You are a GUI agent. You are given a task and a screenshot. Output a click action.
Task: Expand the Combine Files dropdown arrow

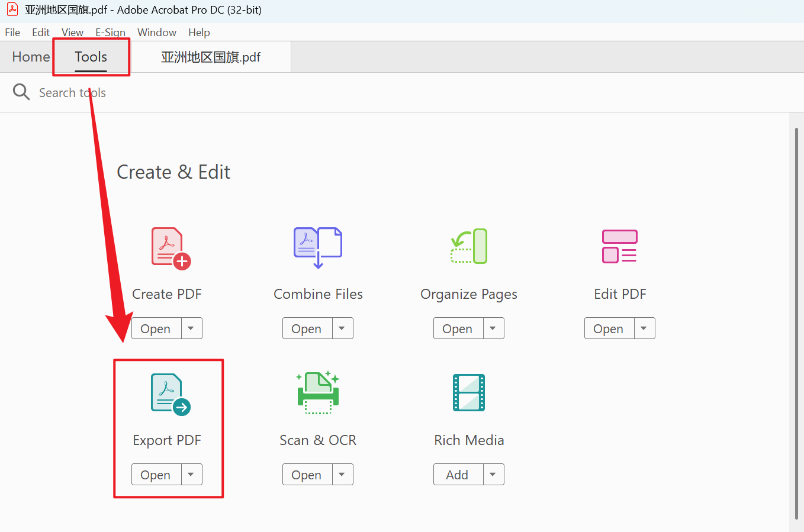pyautogui.click(x=342, y=328)
